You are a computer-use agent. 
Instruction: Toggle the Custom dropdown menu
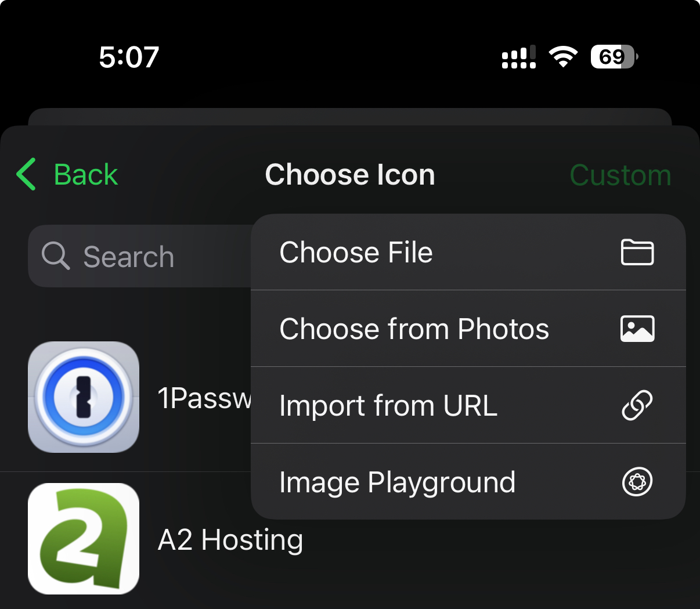click(x=620, y=175)
